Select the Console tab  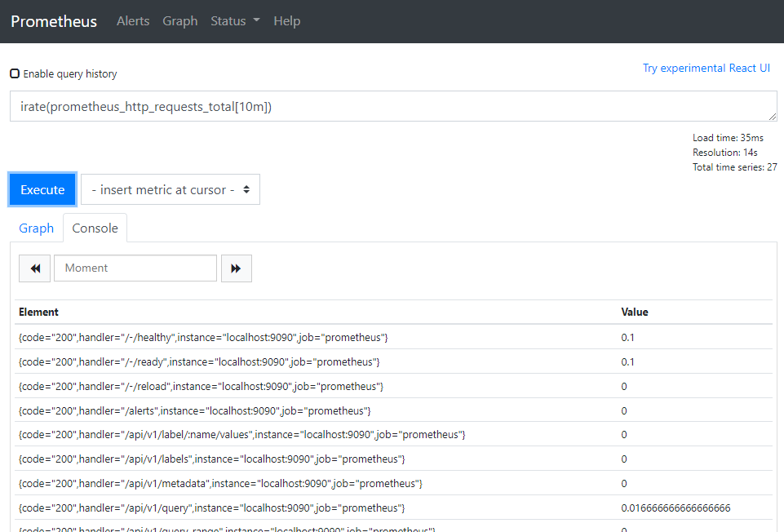click(x=95, y=228)
